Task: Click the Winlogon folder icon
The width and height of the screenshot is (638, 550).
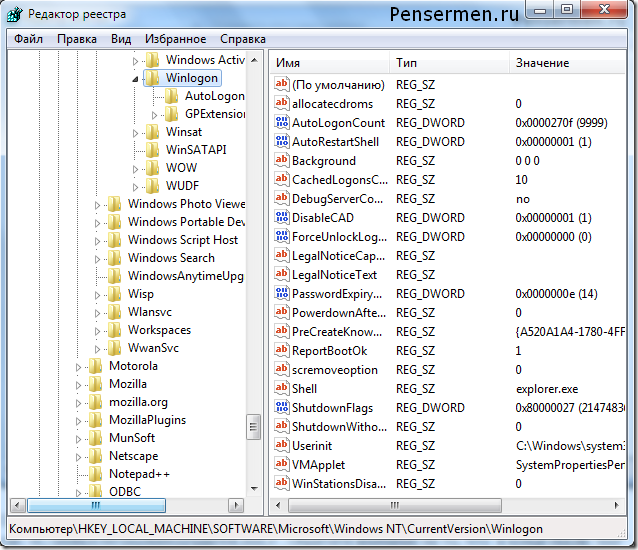Action: (152, 78)
